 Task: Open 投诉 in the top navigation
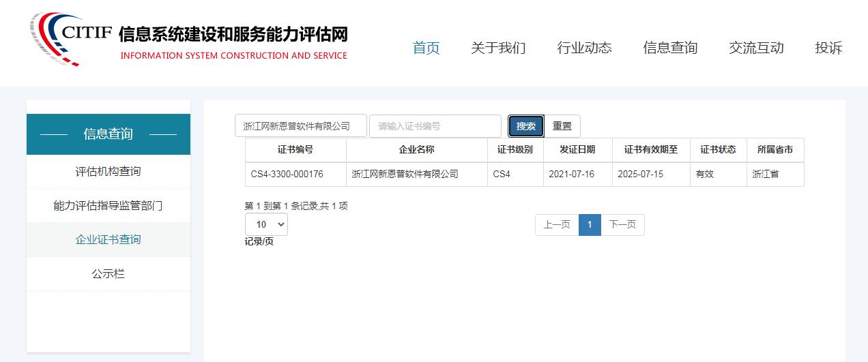tap(828, 48)
